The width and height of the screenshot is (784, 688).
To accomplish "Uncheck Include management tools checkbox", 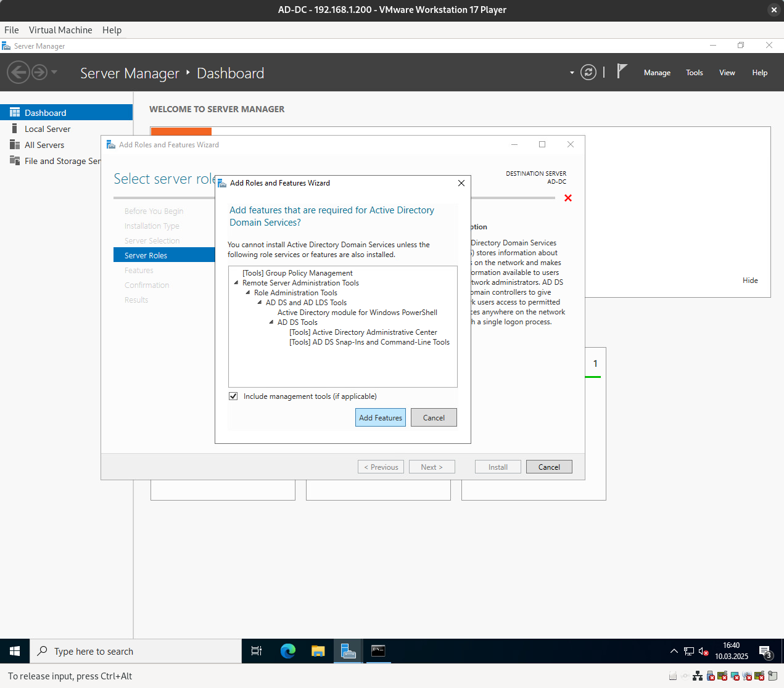I will point(233,396).
